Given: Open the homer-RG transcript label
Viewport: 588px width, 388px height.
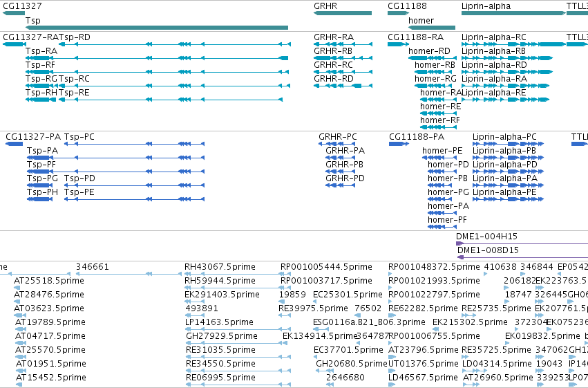Looking at the screenshot, I should 435,79.
